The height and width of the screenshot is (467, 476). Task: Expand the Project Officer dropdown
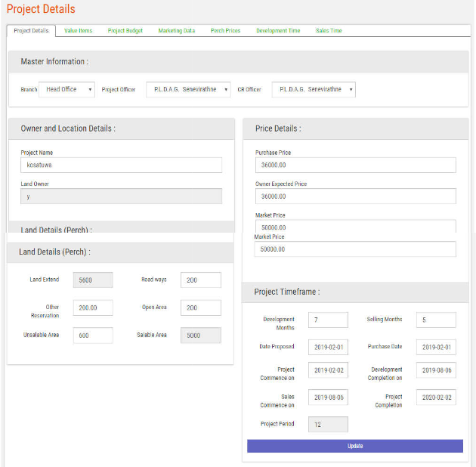tap(188, 89)
